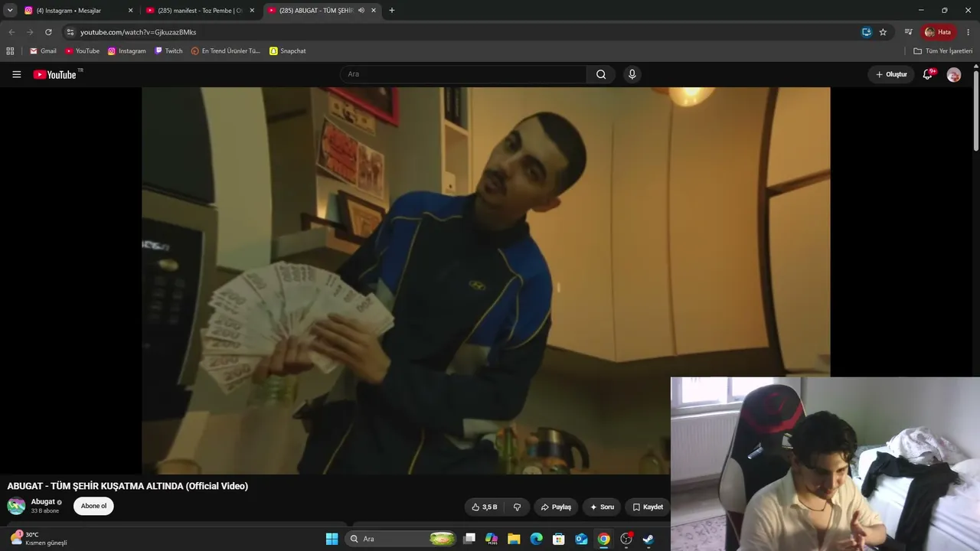Click the install app icon in address bar
The width and height of the screenshot is (980, 551).
coord(867,32)
